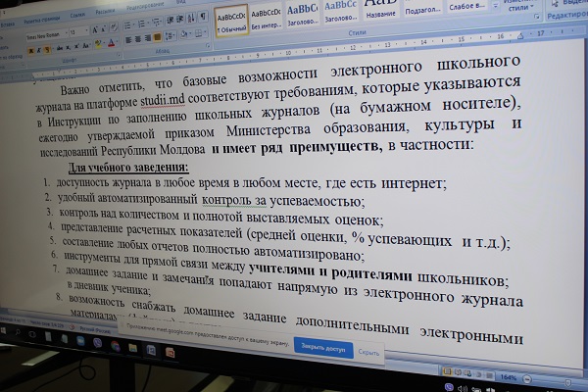Open the Font group dialog launcher
This screenshot has width=588, height=392.
tap(119, 55)
